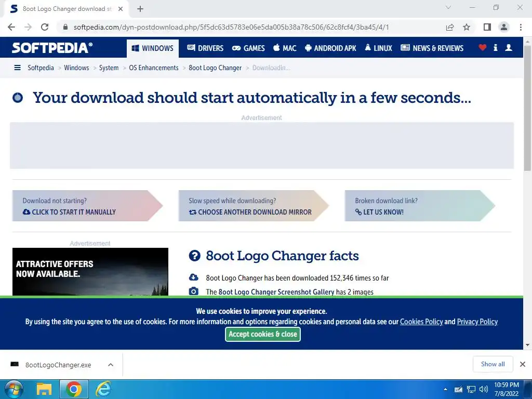Viewport: 532px width, 399px height.
Task: Expand options for 8ootLogoChanger.exe download
Action: (x=111, y=365)
